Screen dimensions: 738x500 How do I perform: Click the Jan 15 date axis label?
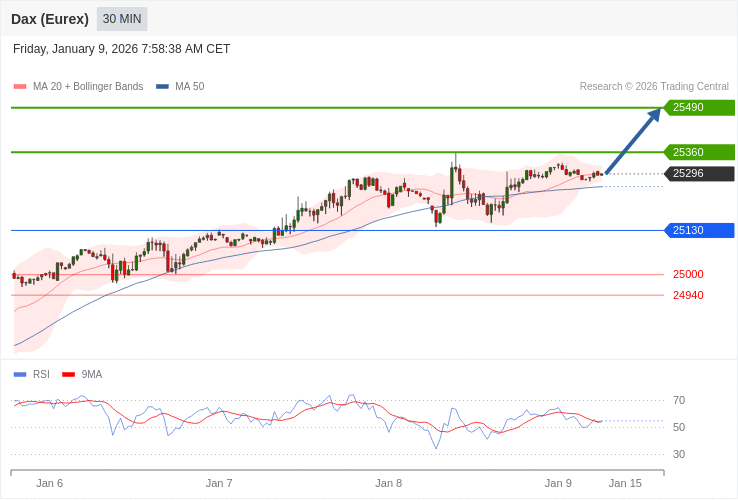[625, 483]
